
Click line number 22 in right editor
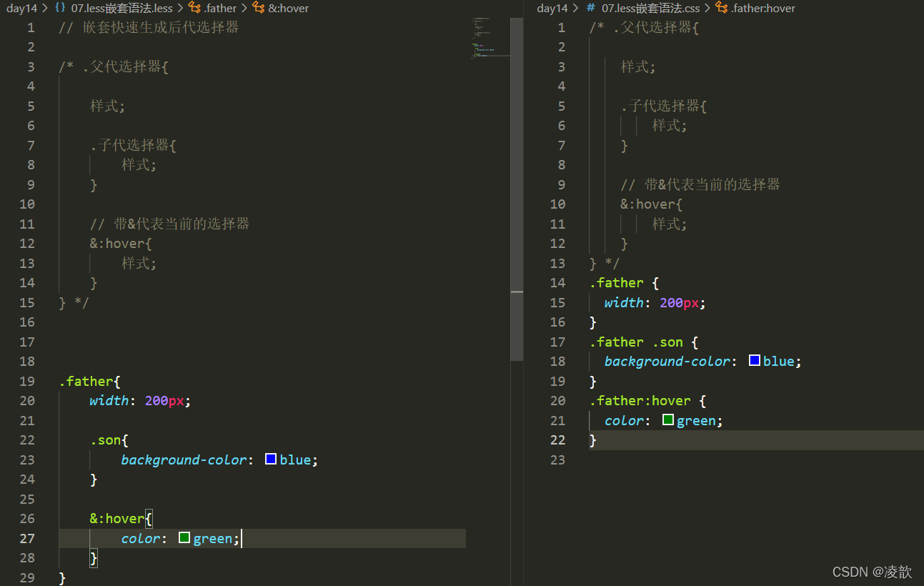pos(557,440)
